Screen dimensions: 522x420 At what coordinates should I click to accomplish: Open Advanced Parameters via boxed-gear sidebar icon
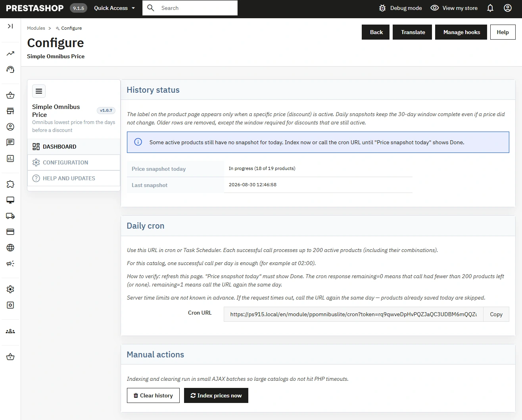(10, 305)
